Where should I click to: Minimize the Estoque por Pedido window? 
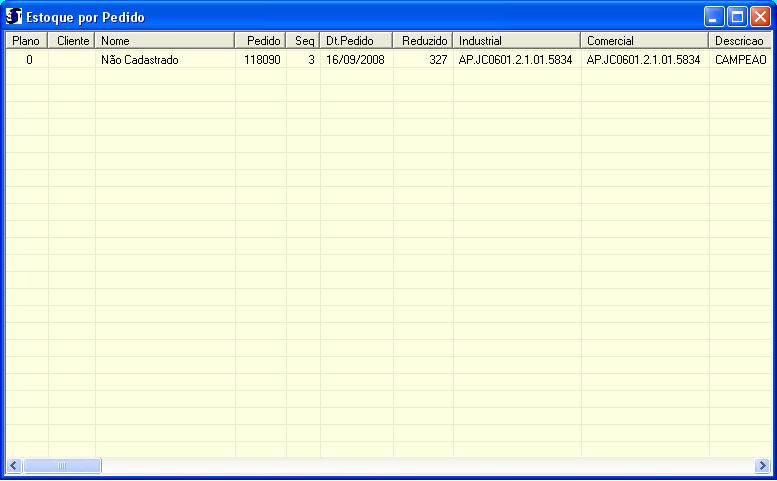click(x=714, y=17)
